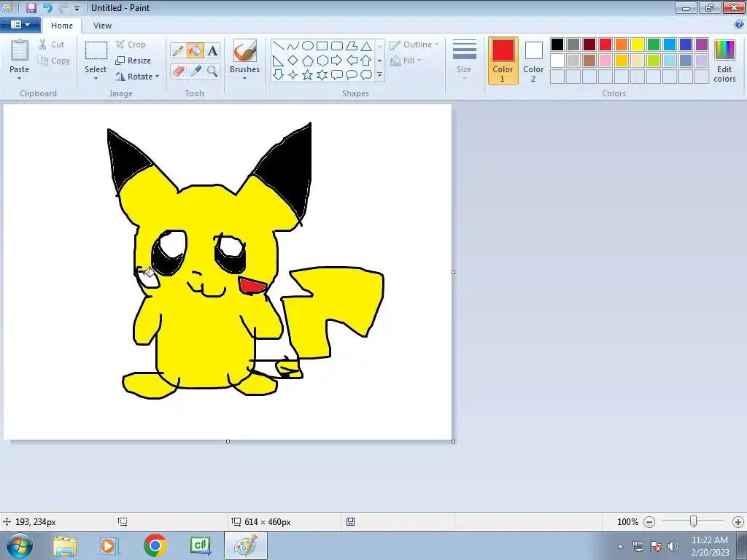
Task: Click the zoom in plus button
Action: (x=738, y=522)
